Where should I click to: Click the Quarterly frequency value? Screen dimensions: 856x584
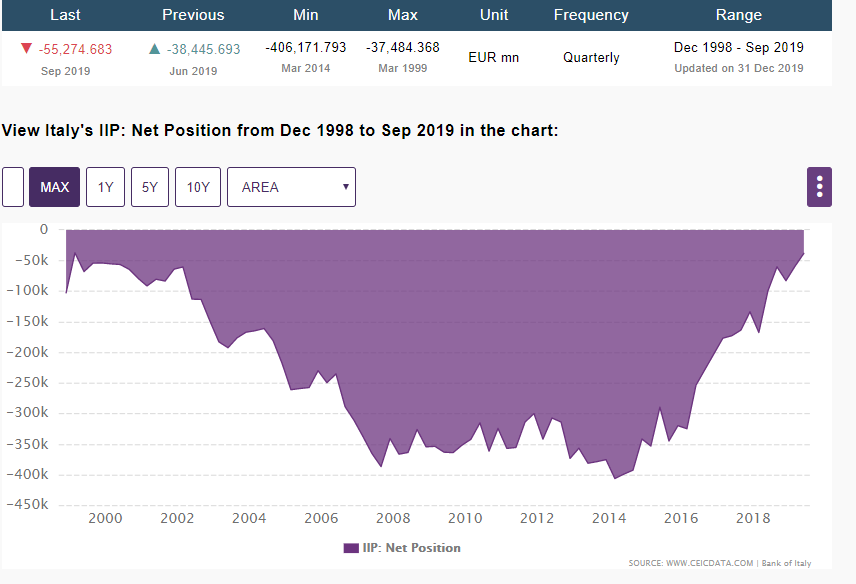click(x=591, y=57)
